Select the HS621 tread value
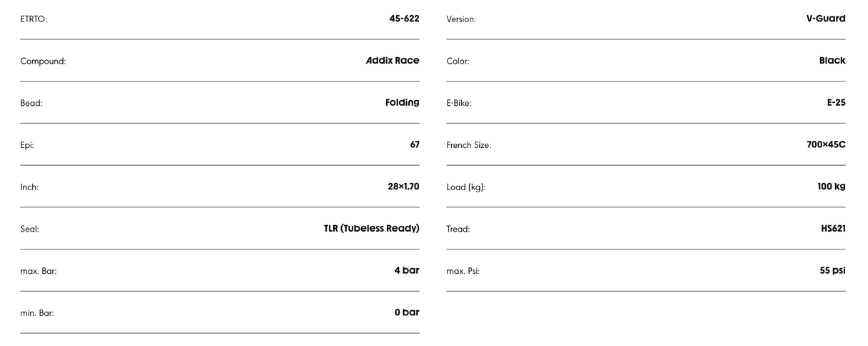Image resolution: width=868 pixels, height=346 pixels. point(833,229)
